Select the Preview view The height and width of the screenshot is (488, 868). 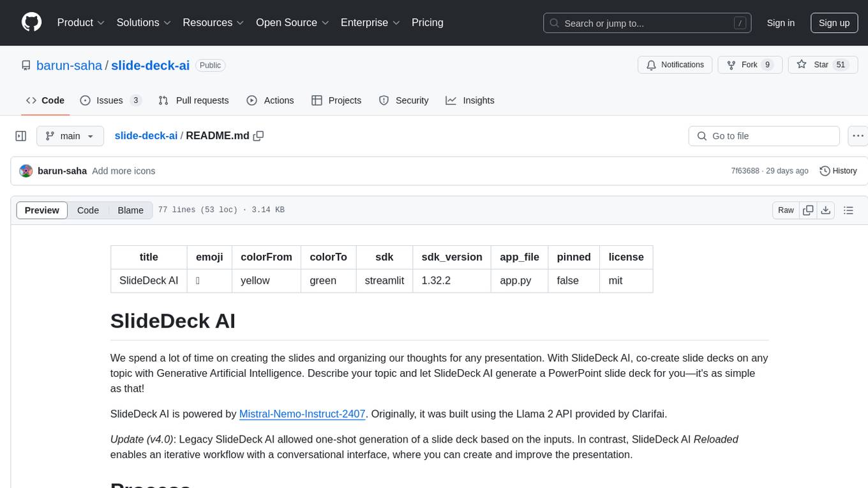click(x=42, y=210)
